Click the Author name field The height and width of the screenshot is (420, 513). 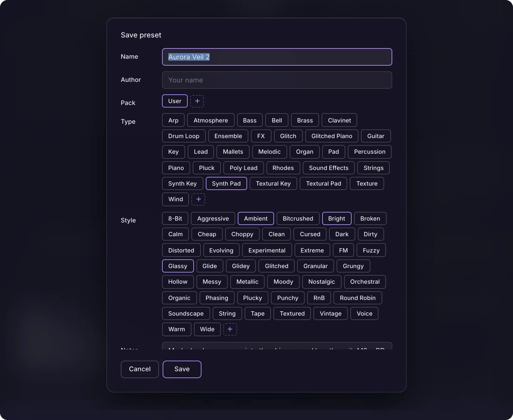tap(277, 80)
